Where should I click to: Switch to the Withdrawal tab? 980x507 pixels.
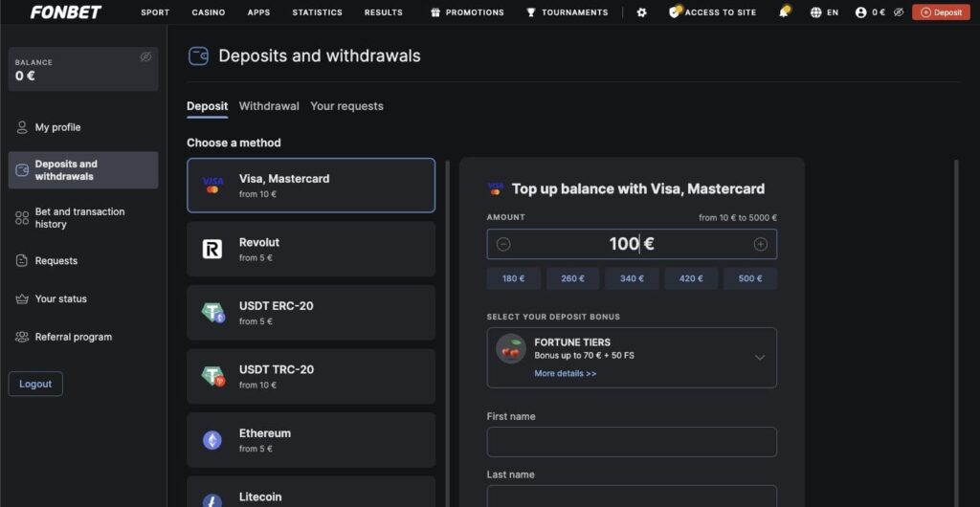tap(269, 106)
